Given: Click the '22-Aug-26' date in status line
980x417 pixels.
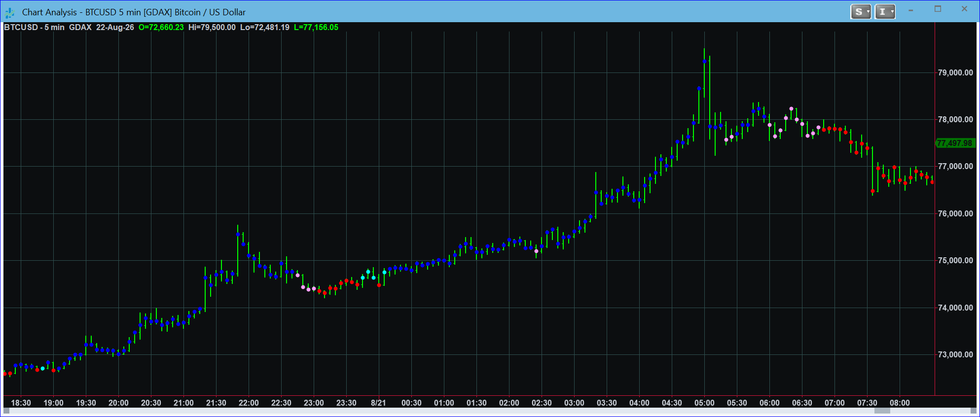Looking at the screenshot, I should coord(115,28).
